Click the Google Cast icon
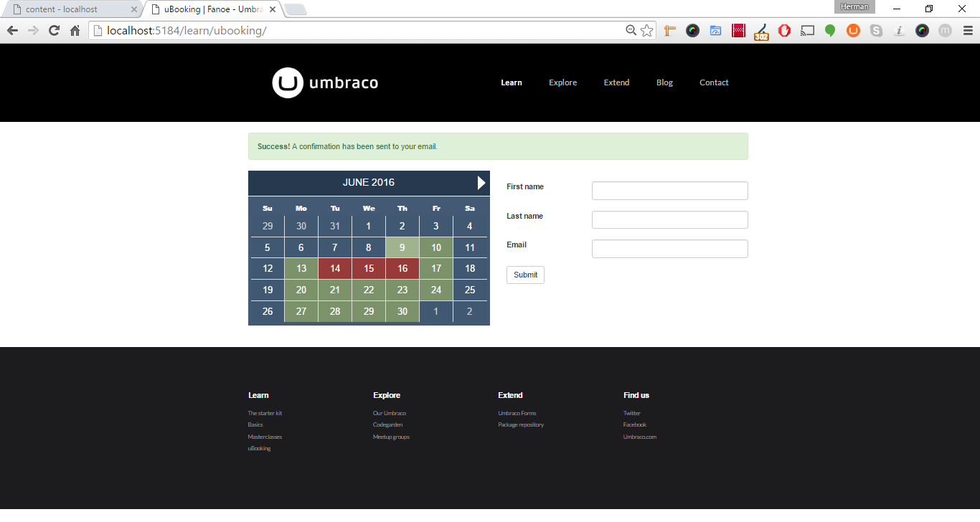 coord(807,31)
